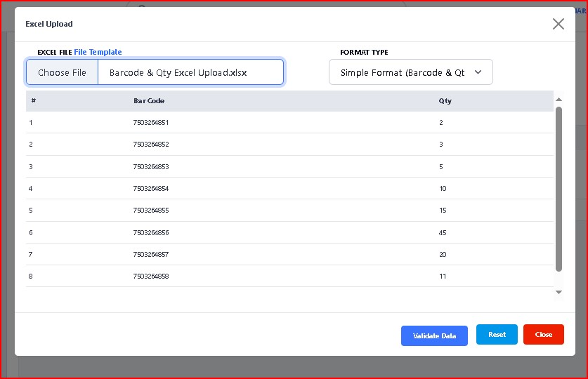588x379 pixels.
Task: Click the Choose File button
Action: pyautogui.click(x=63, y=72)
